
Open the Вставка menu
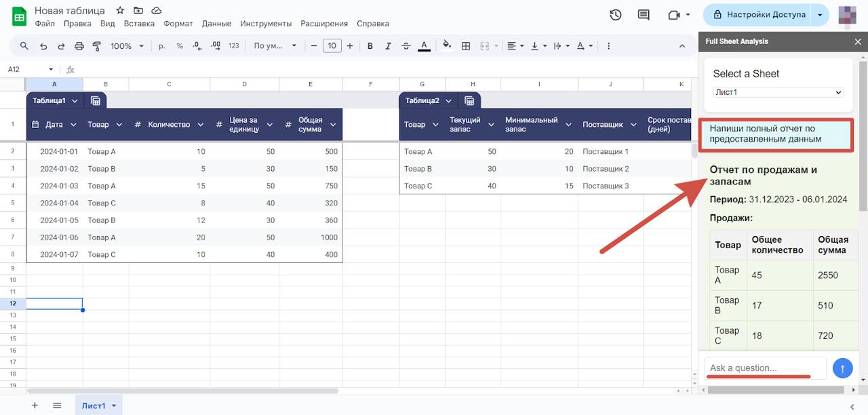click(x=139, y=24)
